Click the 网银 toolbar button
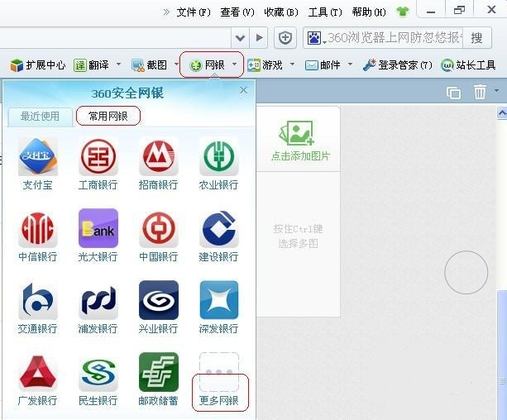 [207, 65]
